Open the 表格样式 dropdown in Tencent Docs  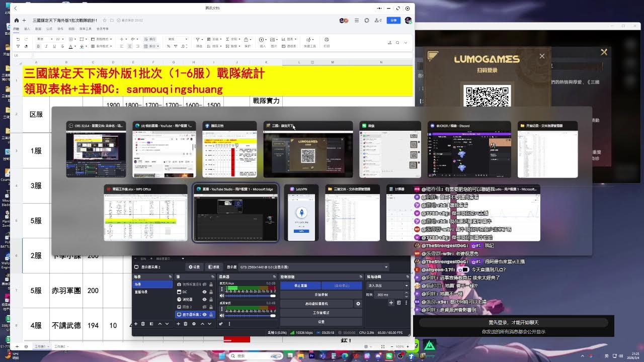[101, 39]
